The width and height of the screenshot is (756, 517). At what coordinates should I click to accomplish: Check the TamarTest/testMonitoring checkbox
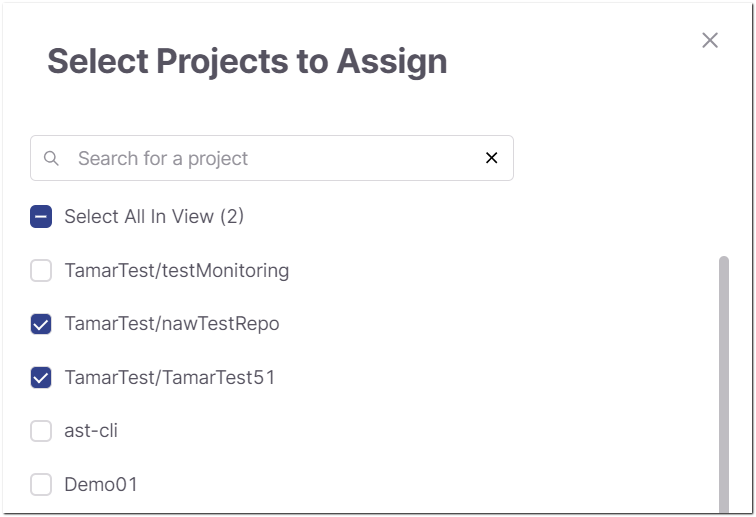(x=41, y=271)
